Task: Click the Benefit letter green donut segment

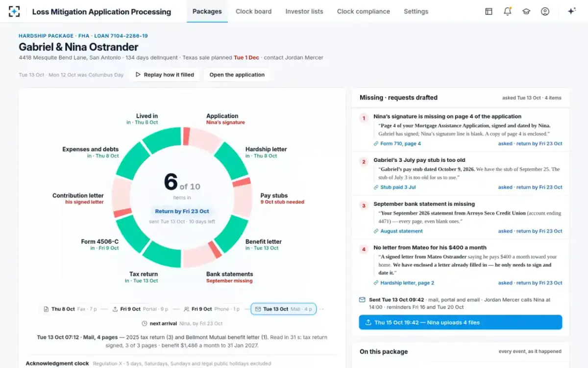Action: pyautogui.click(x=232, y=233)
